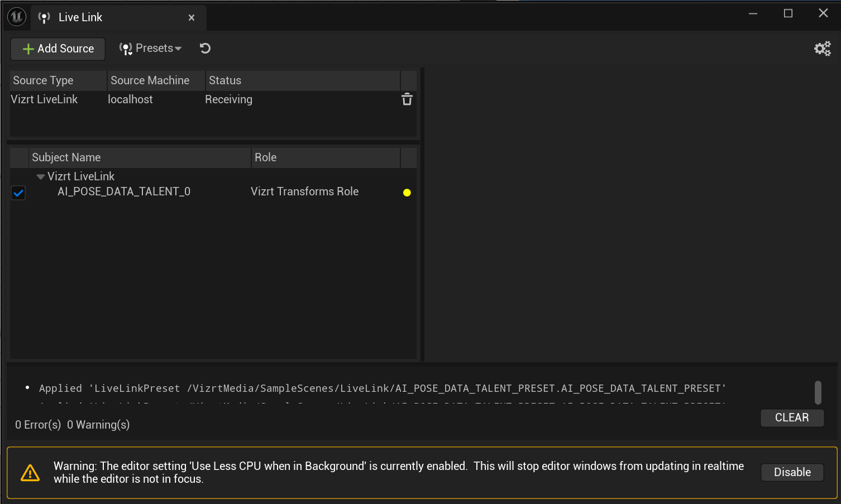
Task: Click the undo/revert arrow icon
Action: pyautogui.click(x=205, y=49)
